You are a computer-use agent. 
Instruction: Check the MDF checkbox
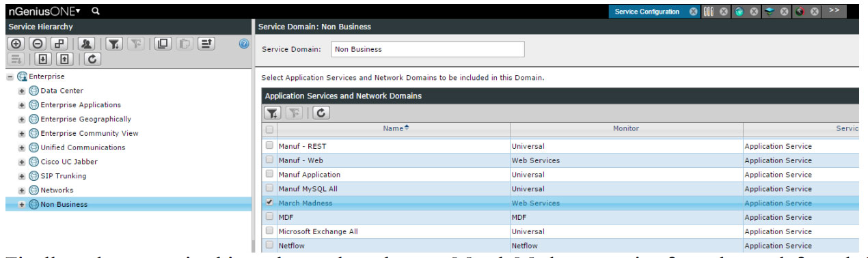click(269, 217)
